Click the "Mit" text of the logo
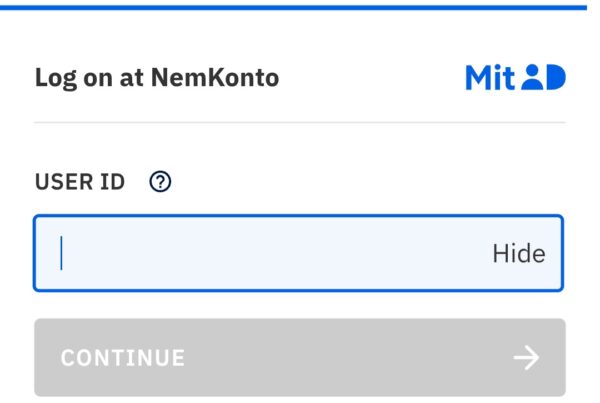The width and height of the screenshot is (600, 403). 490,78
